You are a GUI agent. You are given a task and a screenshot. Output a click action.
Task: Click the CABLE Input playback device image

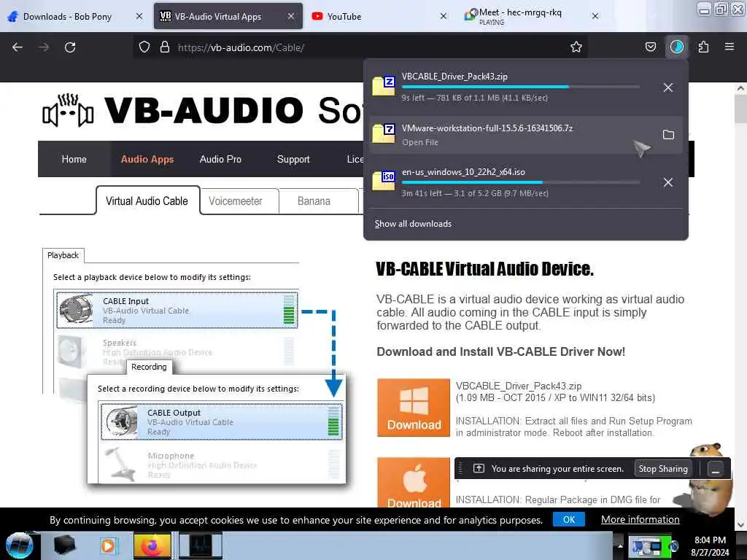tap(76, 310)
